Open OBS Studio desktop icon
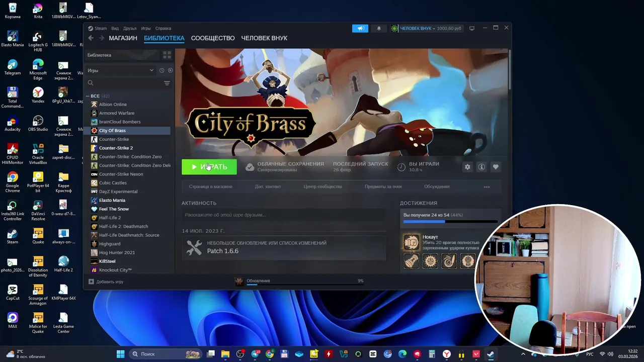This screenshot has width=644, height=362. [38, 124]
